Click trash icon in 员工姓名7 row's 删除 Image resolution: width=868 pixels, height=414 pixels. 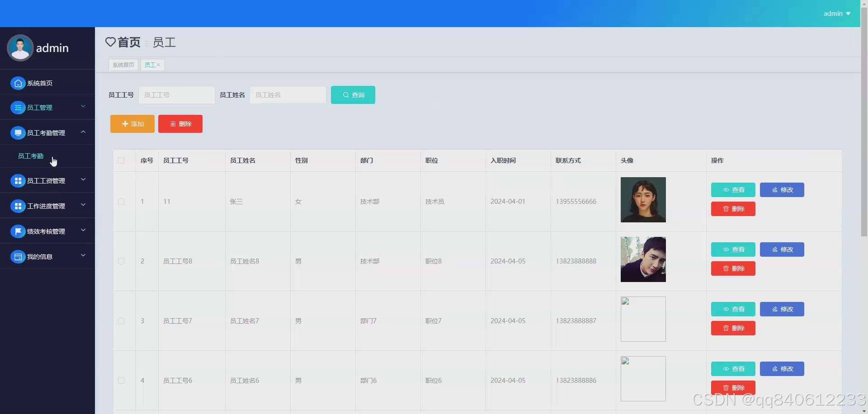tap(726, 328)
